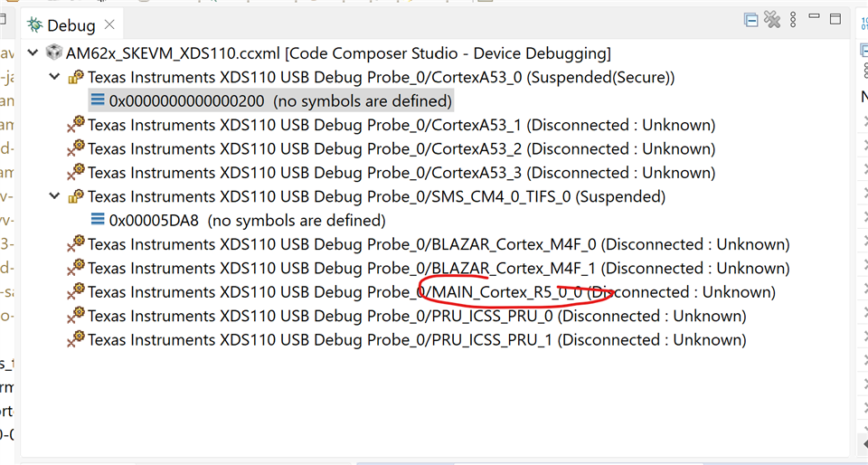Image resolution: width=868 pixels, height=465 pixels.
Task: Select the MAIN_Cortex_R5_0_0 core
Action: [x=421, y=291]
